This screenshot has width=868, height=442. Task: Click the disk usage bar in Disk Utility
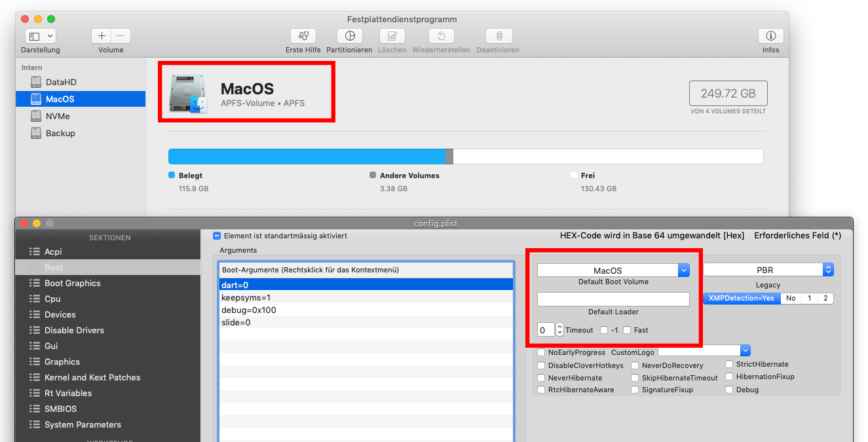[x=466, y=157]
